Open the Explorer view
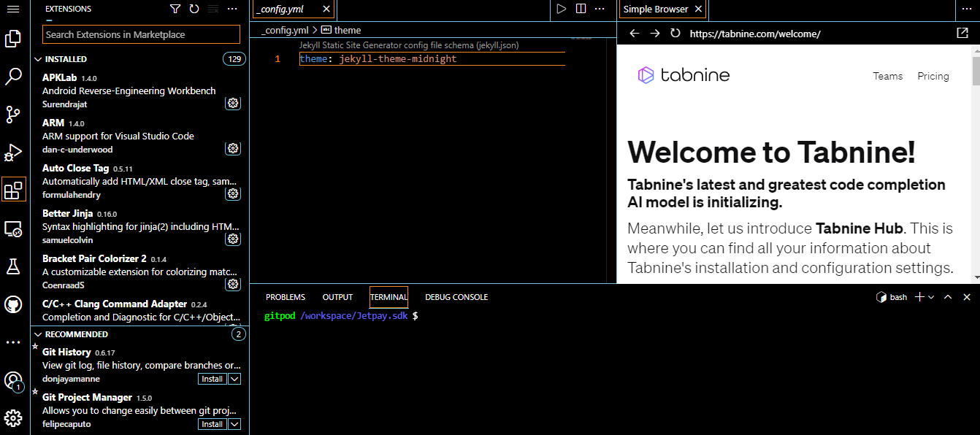980x435 pixels. (x=13, y=39)
